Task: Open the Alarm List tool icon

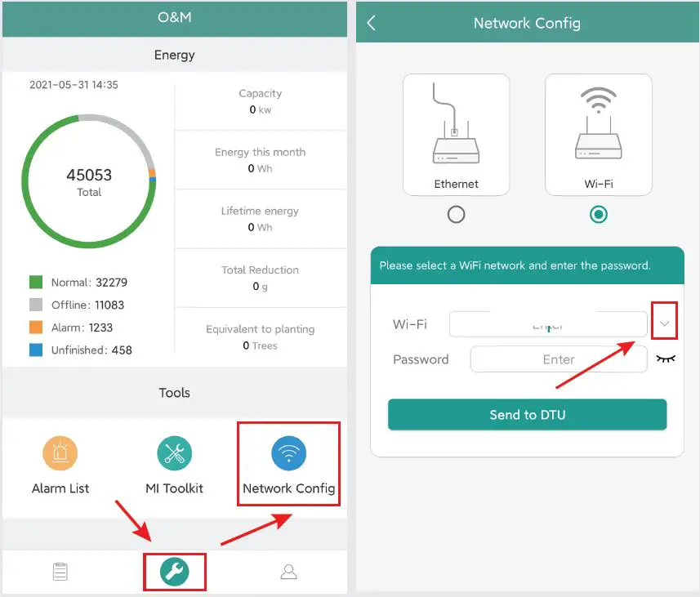Action: click(x=60, y=453)
